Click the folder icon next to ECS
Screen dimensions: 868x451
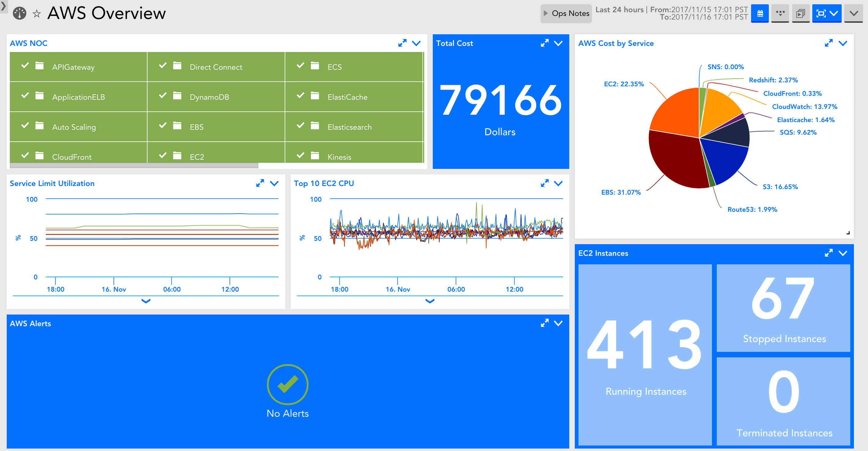coord(315,65)
